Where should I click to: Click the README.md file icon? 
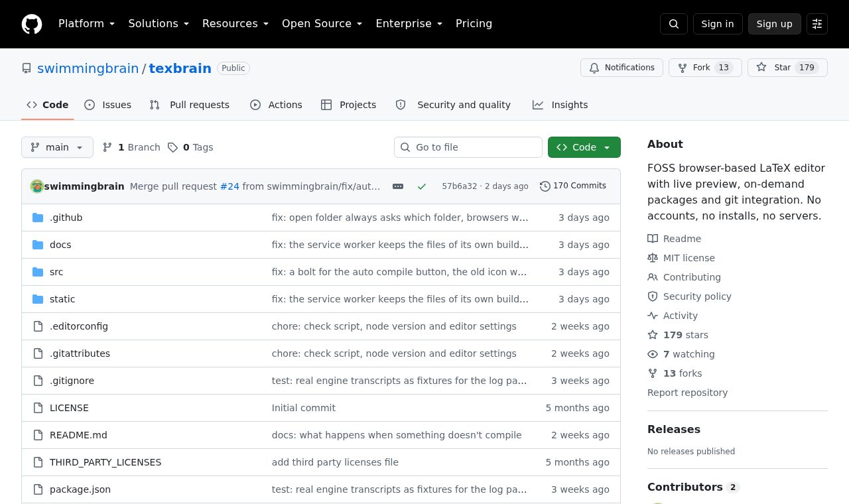tap(38, 435)
